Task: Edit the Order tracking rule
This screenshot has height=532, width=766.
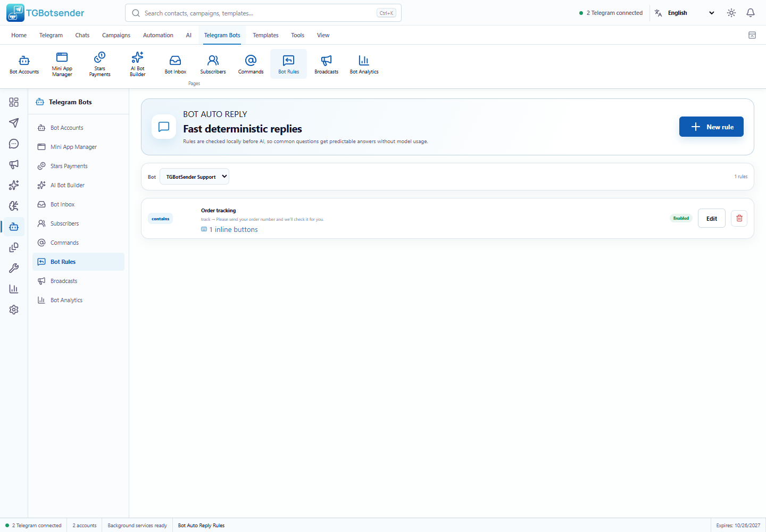Action: click(712, 218)
